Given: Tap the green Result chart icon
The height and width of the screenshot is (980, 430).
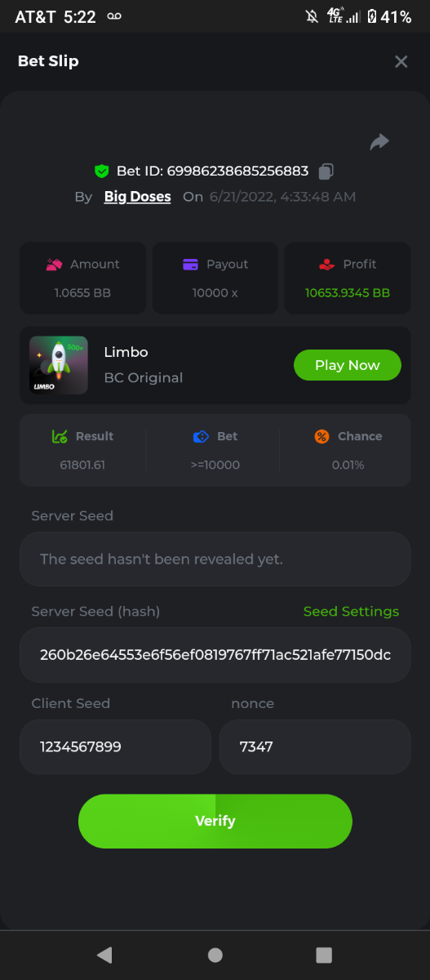Looking at the screenshot, I should click(x=60, y=436).
